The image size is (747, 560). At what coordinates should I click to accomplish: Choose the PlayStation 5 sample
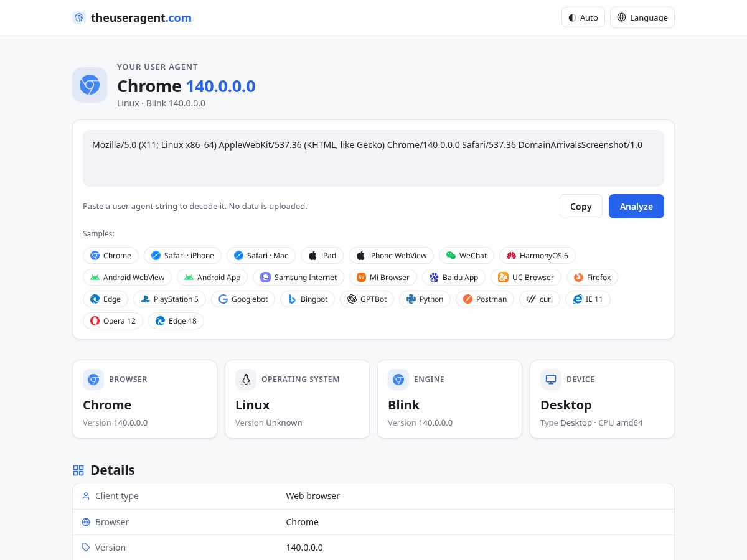pyautogui.click(x=169, y=299)
